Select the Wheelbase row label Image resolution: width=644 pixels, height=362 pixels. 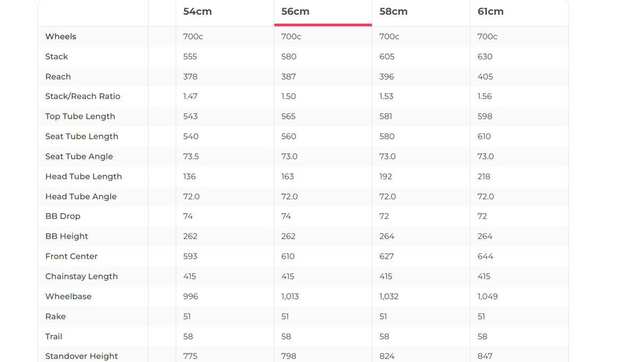(68, 296)
